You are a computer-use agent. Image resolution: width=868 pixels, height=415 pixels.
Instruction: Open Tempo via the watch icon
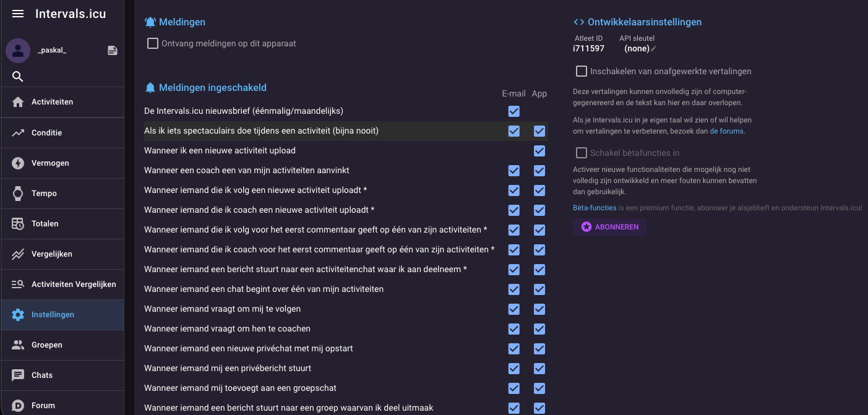click(19, 194)
